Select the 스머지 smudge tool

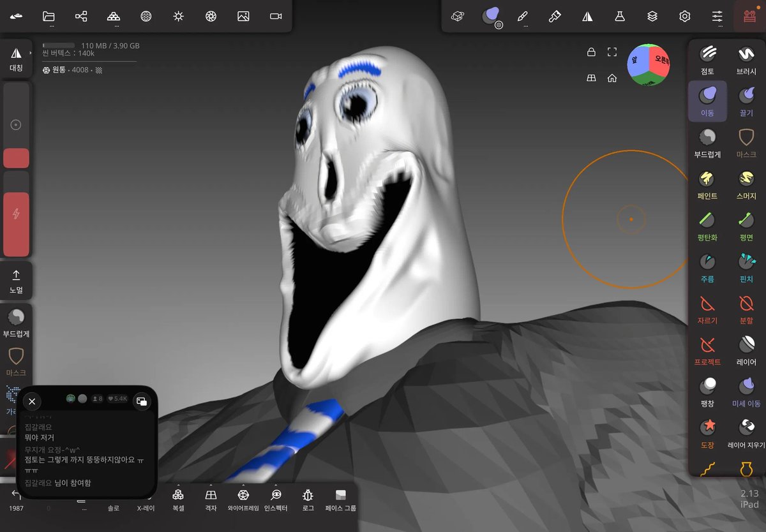click(x=746, y=184)
